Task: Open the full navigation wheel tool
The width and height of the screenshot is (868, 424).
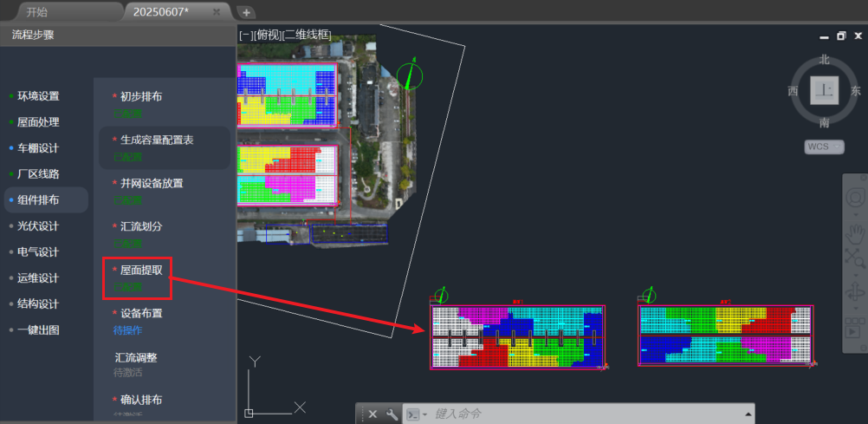Action: pyautogui.click(x=856, y=199)
